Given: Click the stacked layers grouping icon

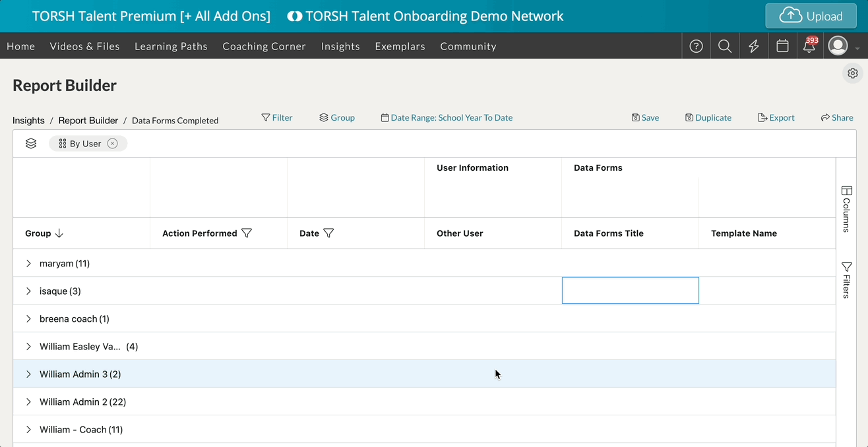Looking at the screenshot, I should [31, 144].
